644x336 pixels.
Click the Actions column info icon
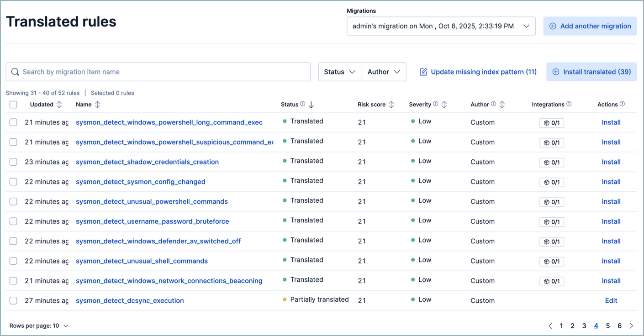[x=622, y=104]
